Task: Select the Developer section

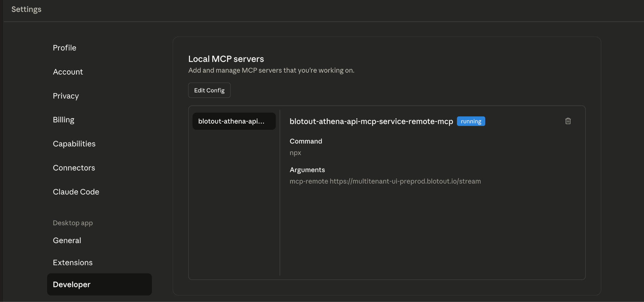Action: [x=99, y=284]
